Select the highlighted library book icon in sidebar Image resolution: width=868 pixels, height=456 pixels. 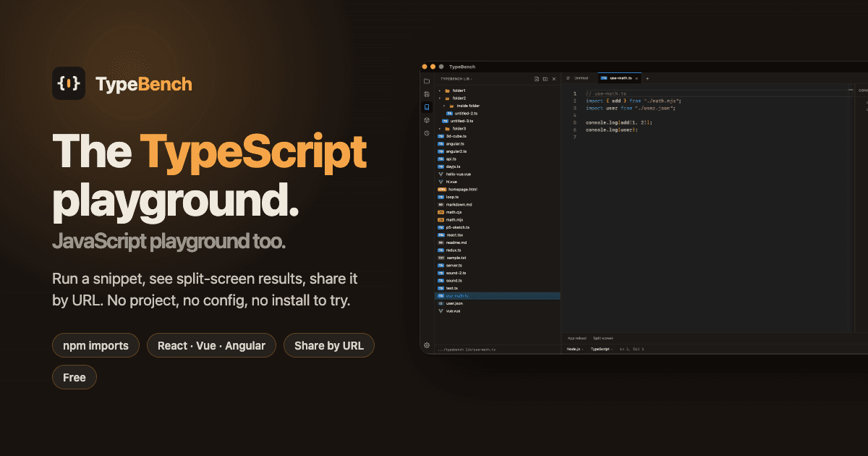[x=427, y=107]
